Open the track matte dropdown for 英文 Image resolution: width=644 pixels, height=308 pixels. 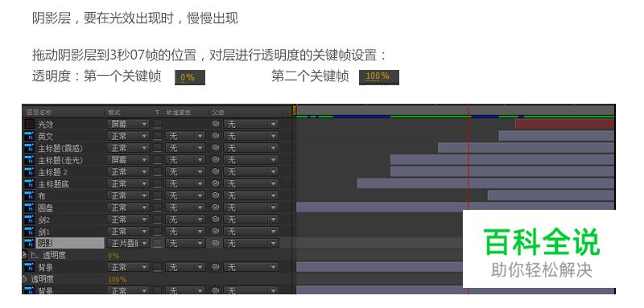point(185,136)
